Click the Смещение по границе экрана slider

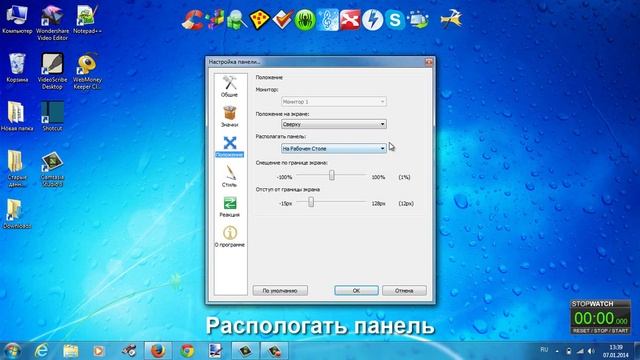click(x=331, y=175)
